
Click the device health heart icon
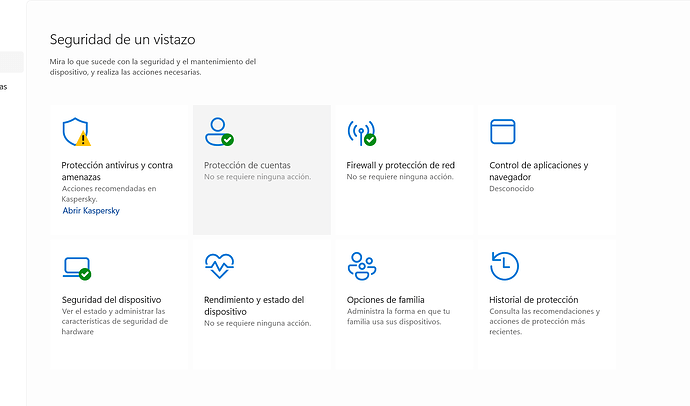(218, 266)
